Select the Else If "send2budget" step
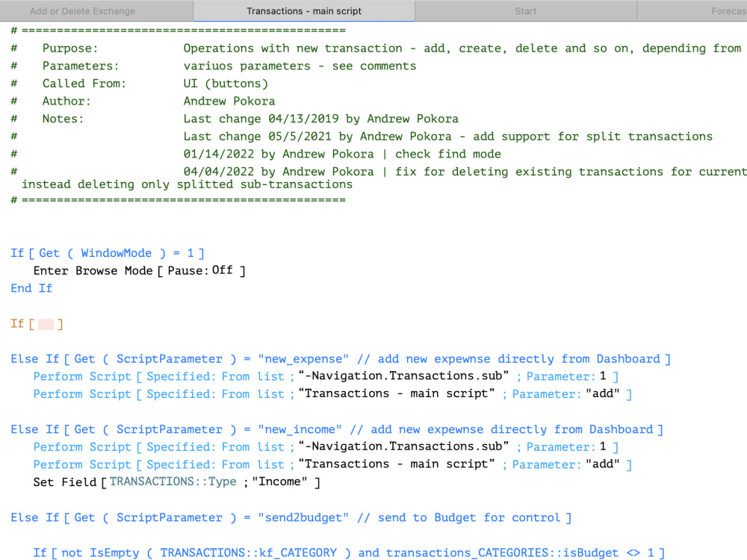747x560 pixels. pyautogui.click(x=291, y=517)
